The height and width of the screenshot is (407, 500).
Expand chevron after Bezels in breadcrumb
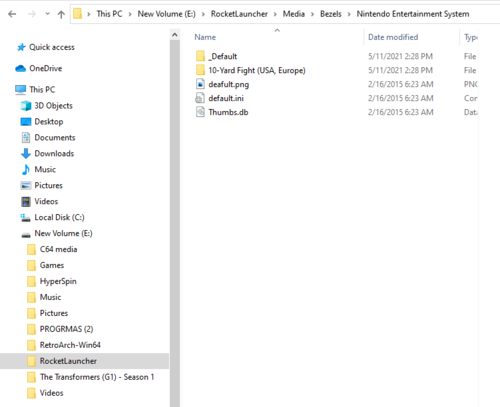pyautogui.click(x=349, y=14)
